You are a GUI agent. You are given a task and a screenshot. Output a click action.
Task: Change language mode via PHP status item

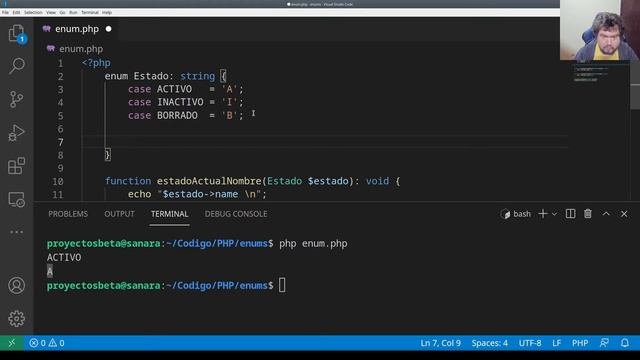(x=580, y=343)
